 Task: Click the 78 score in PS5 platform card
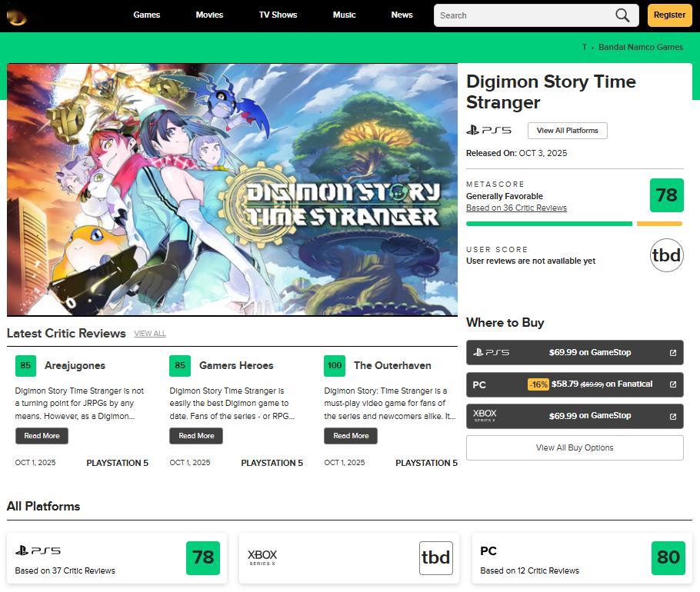click(203, 557)
